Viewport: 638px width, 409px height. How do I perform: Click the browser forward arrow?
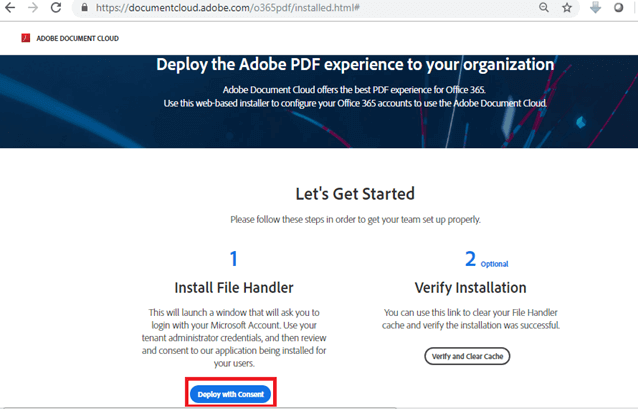click(x=33, y=7)
